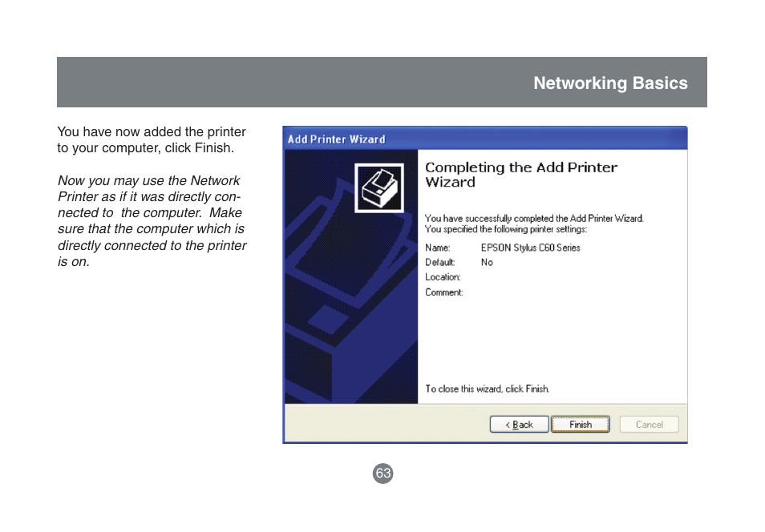Viewport: 765px width, 532px height.
Task: Select the printer name EPSON Stylus C60 Series
Action: click(x=530, y=248)
